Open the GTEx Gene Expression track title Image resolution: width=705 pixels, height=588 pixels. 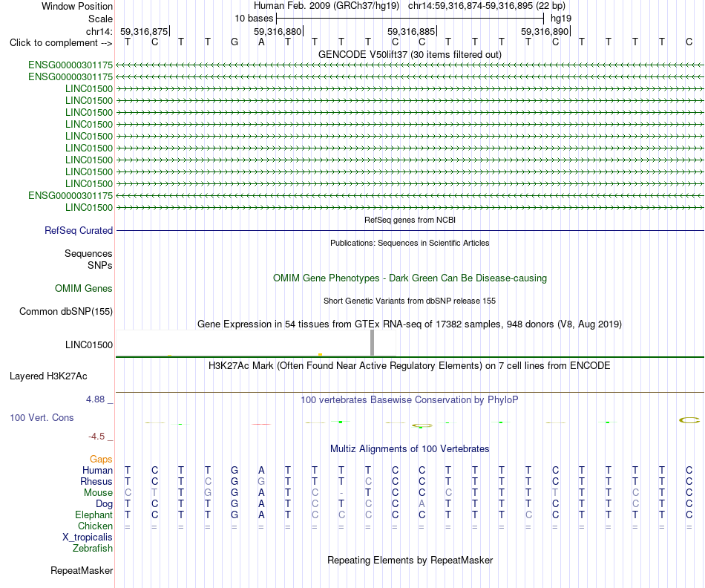[410, 324]
